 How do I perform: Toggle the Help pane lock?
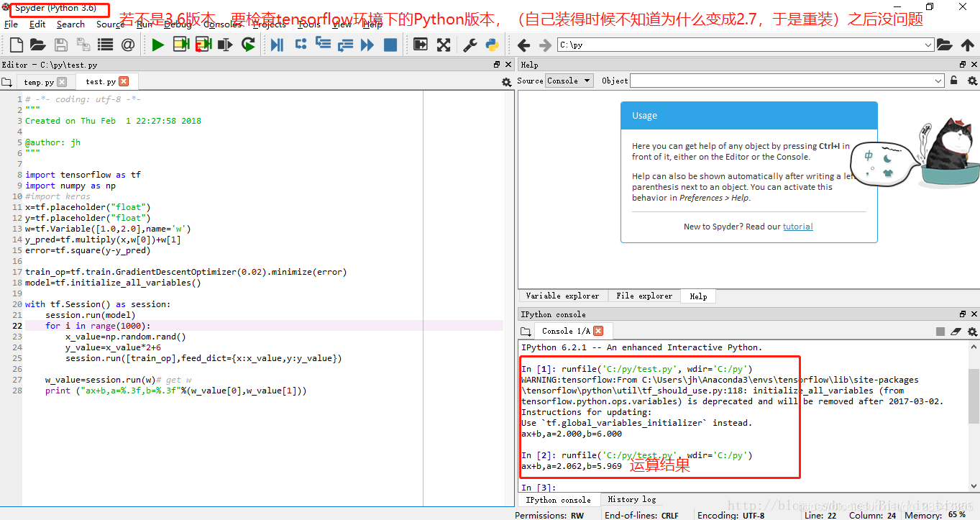click(953, 81)
